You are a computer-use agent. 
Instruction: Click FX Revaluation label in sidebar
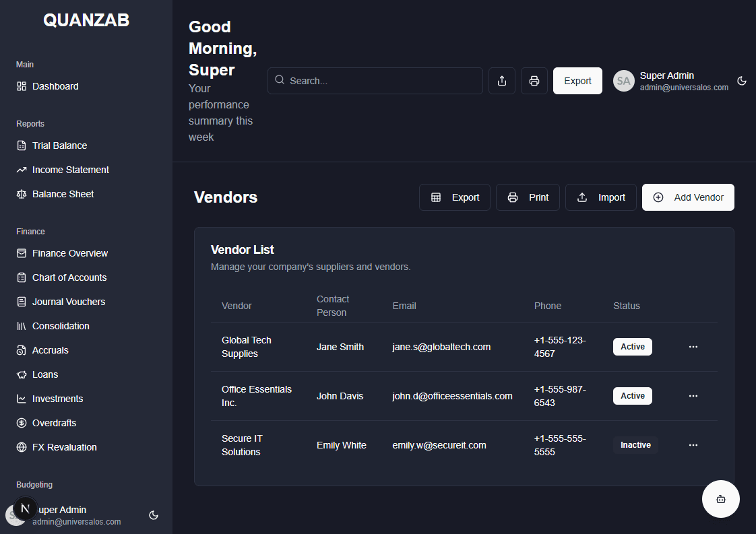(64, 447)
